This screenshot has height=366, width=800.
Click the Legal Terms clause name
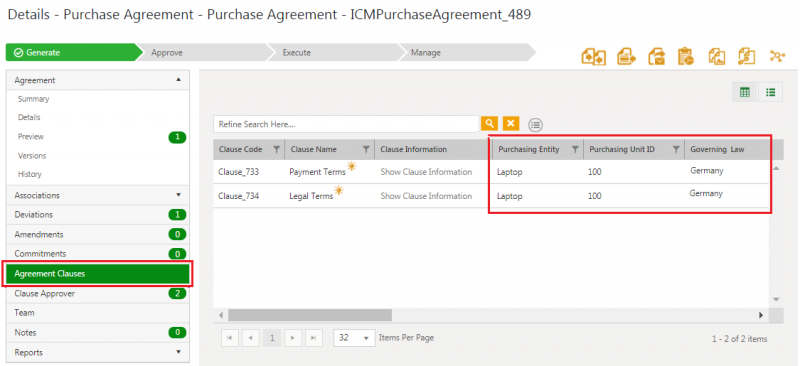point(311,196)
